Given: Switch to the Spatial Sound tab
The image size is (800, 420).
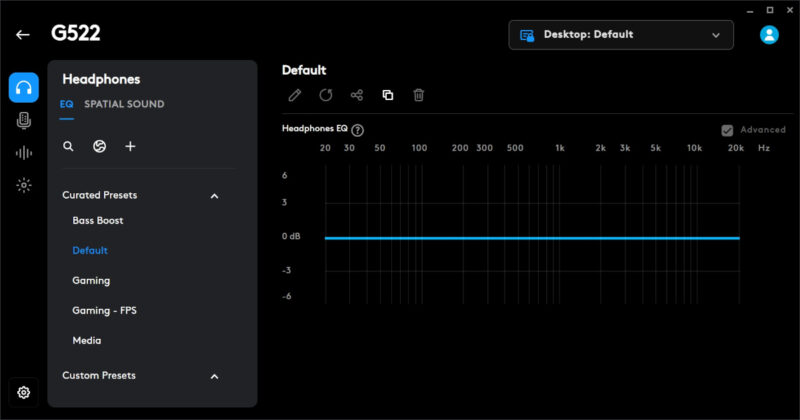Looking at the screenshot, I should tap(124, 104).
